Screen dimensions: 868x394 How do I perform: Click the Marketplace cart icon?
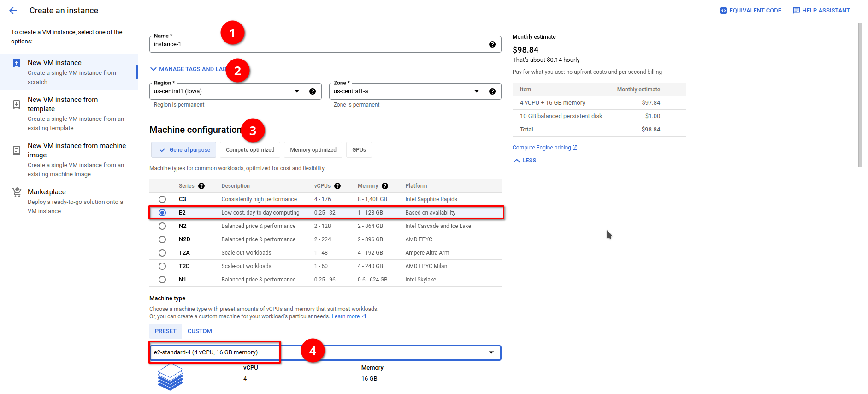17,192
